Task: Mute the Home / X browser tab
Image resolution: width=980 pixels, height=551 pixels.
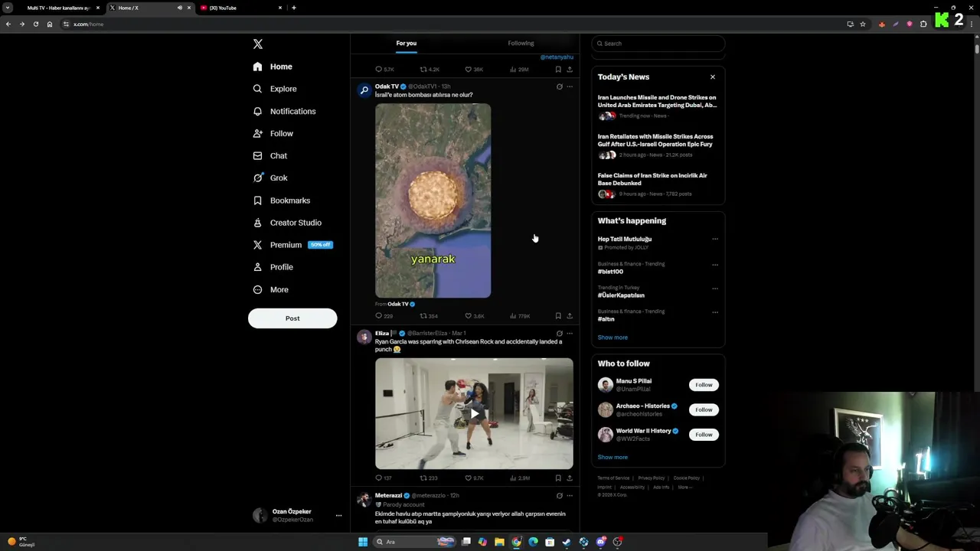Action: pos(180,8)
